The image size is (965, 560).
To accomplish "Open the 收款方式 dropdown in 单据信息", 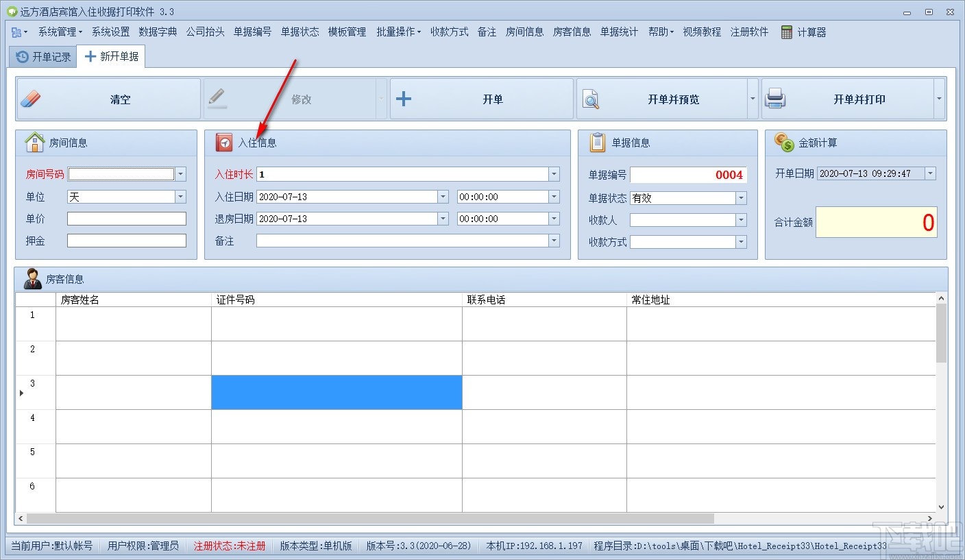I will click(741, 242).
